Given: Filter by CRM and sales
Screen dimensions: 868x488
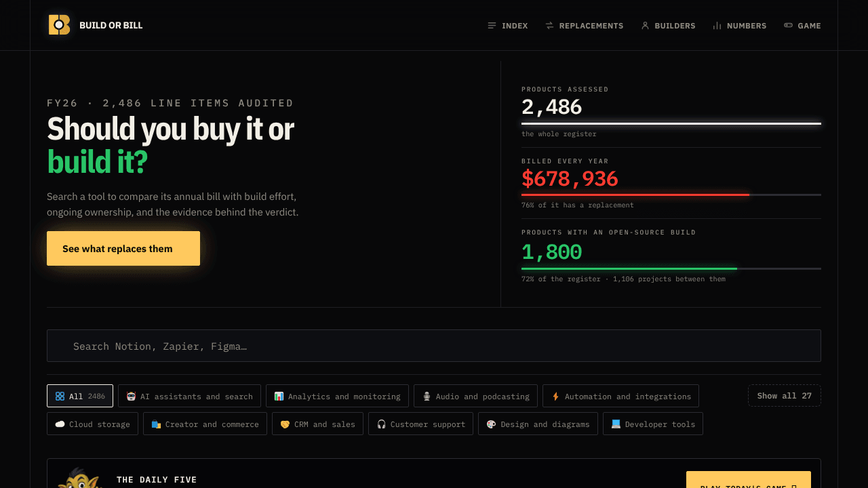Looking at the screenshot, I should (x=317, y=424).
